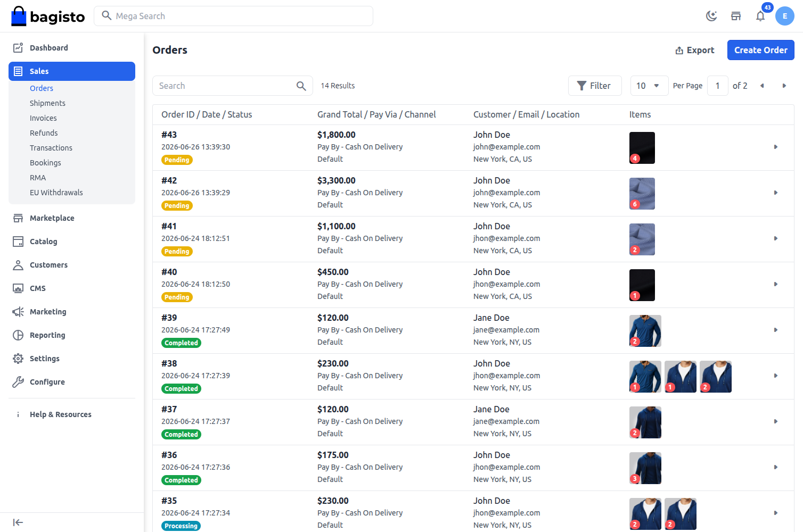Image resolution: width=803 pixels, height=532 pixels.
Task: Go to Transactions submenu
Action: (51, 148)
